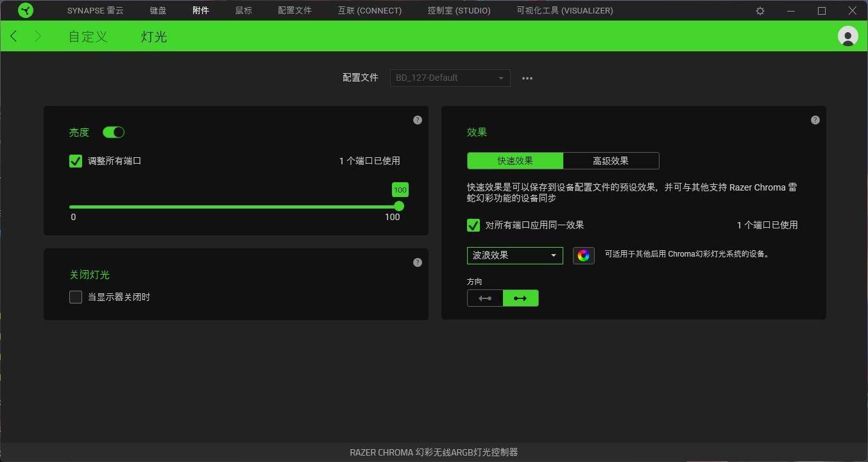
Task: Click the brightness slider handle
Action: (399, 206)
